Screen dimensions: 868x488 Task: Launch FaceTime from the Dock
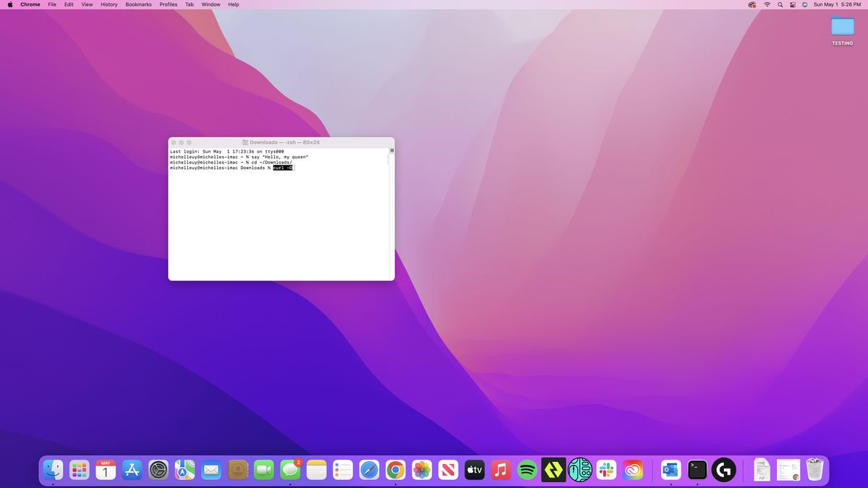tap(264, 470)
